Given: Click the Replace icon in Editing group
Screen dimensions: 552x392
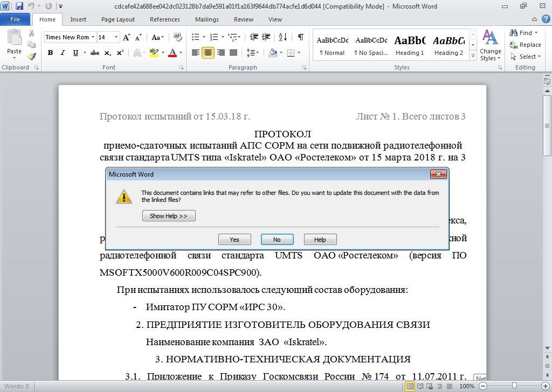Looking at the screenshot, I should [526, 45].
